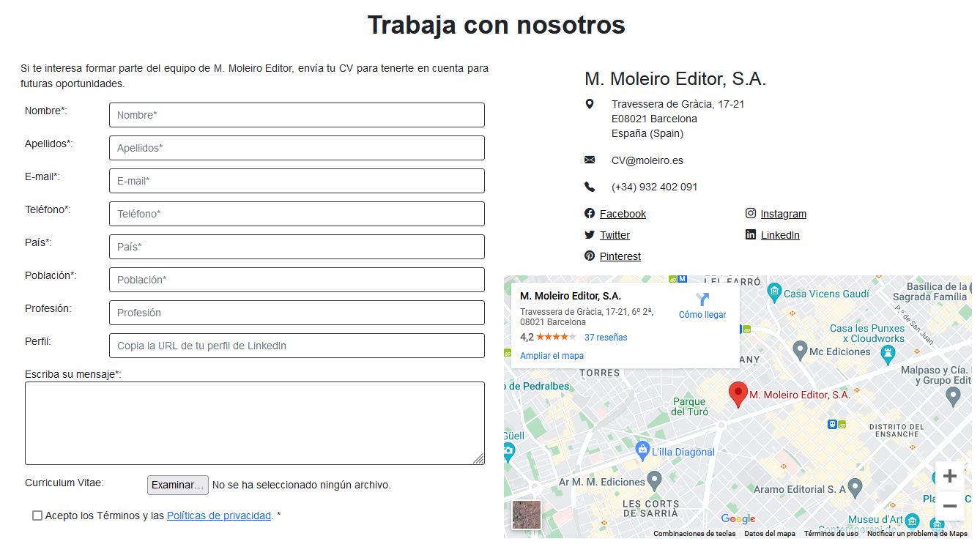Open the Instagram icon

click(x=751, y=213)
